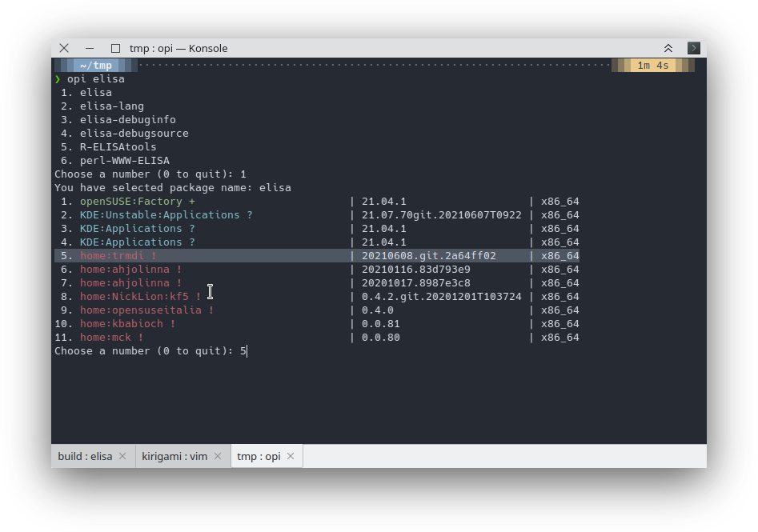The image size is (758, 532).
Task: Close the kirigami : vim tab
Action: (218, 456)
